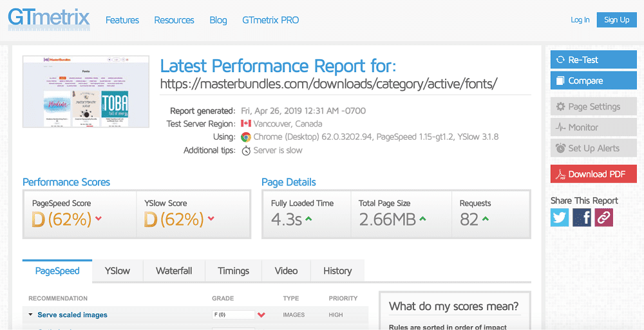
Task: Click the red chevron beside the F (0) grade
Action: pyautogui.click(x=261, y=315)
